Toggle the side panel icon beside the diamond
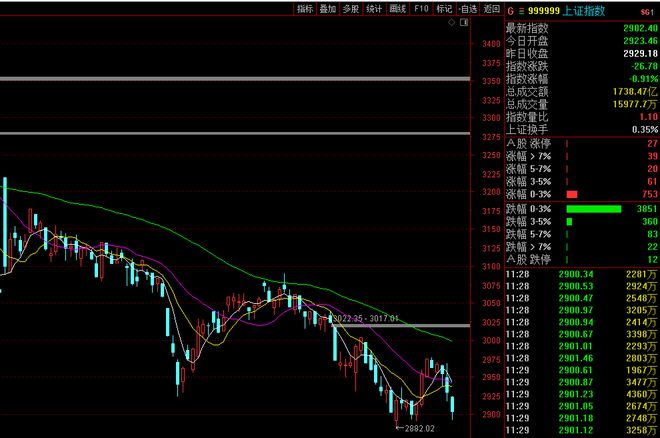 pos(464,22)
